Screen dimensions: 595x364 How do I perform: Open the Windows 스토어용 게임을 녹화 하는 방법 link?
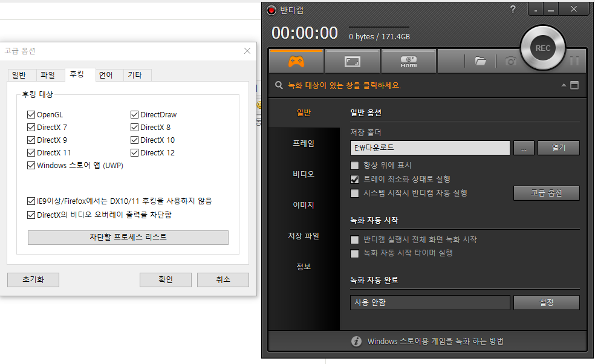(435, 341)
